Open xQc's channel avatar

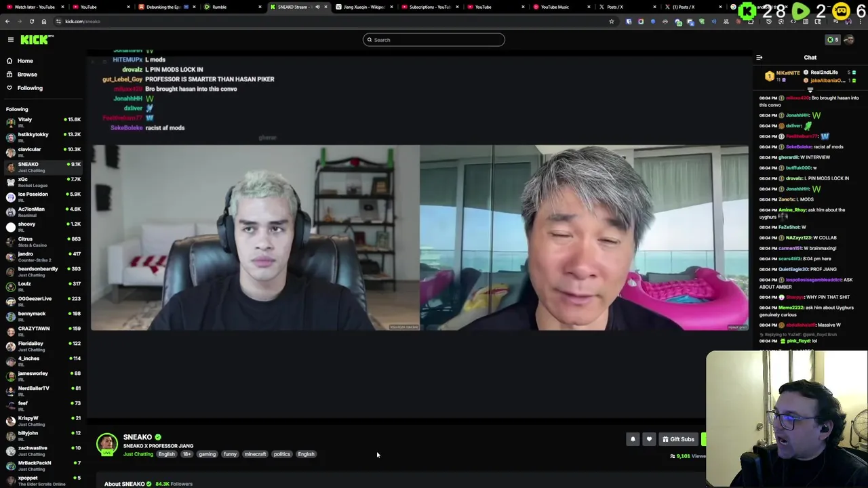tap(10, 182)
